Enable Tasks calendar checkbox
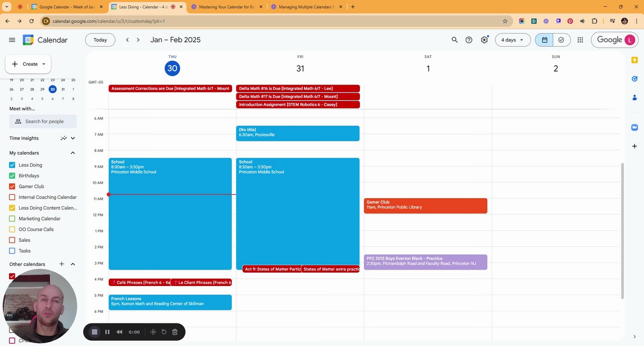The width and height of the screenshot is (644, 346). click(x=12, y=251)
